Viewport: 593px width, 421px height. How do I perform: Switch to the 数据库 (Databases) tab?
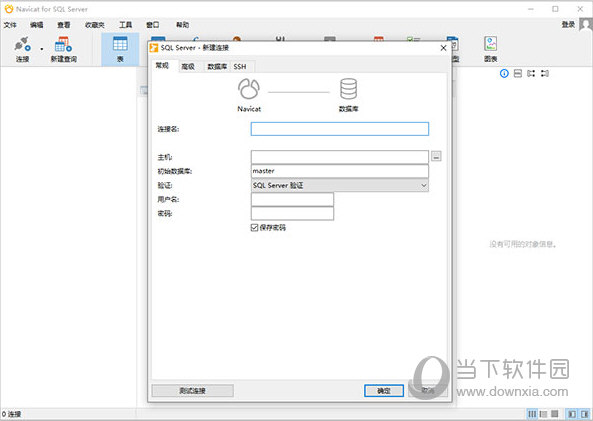tap(217, 67)
